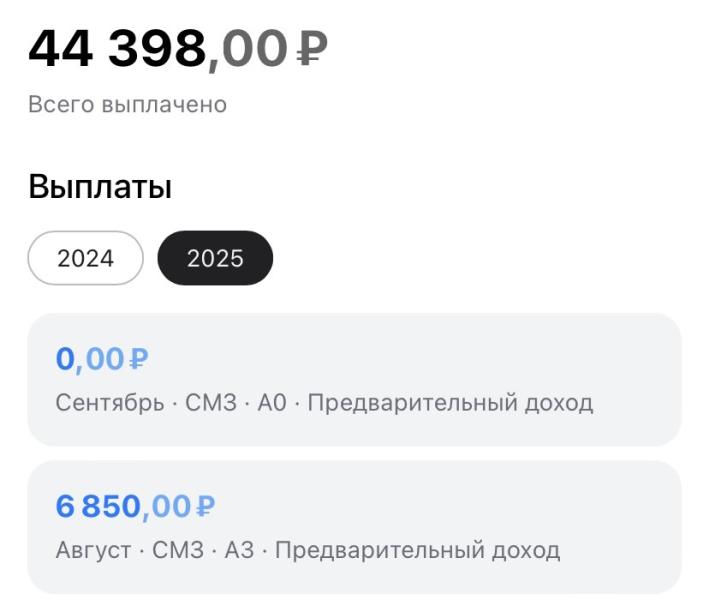
Task: Click the word Август in second card
Action: coord(93,550)
